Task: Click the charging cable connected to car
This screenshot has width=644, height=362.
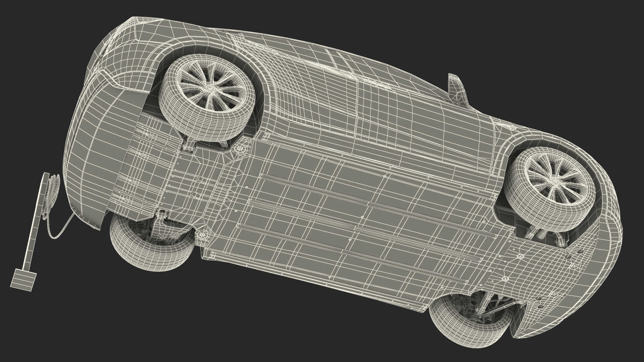Action: (60, 224)
